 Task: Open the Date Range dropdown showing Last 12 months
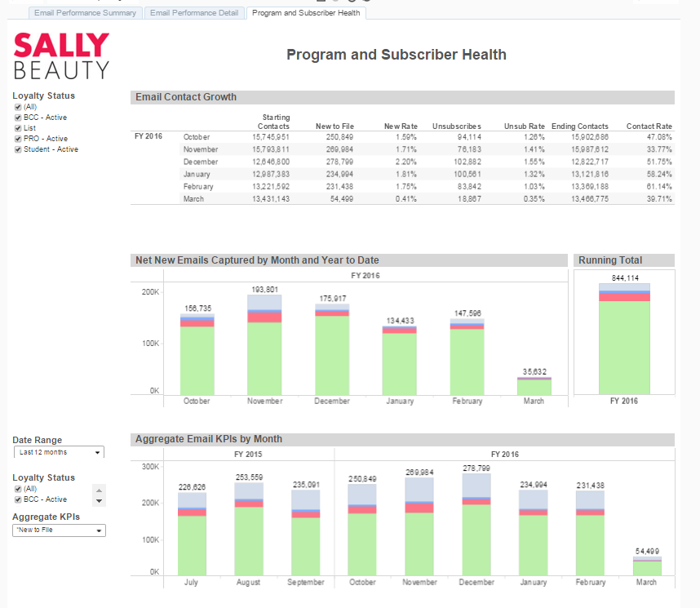(x=57, y=452)
